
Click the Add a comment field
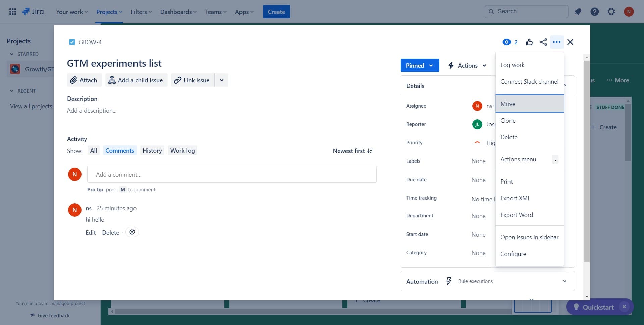(231, 175)
